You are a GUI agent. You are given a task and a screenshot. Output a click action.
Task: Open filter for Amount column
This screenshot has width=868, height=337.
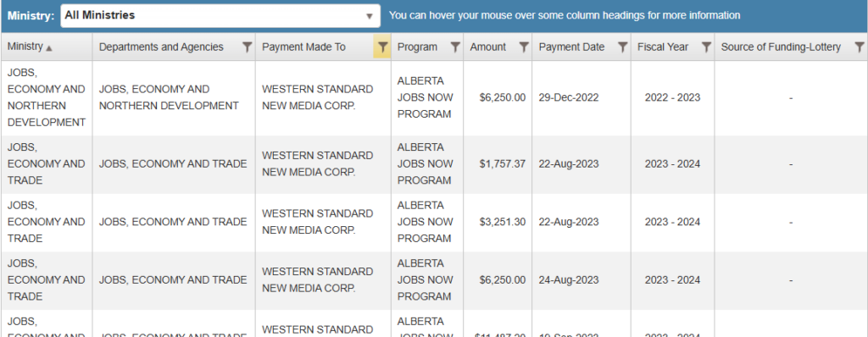(x=524, y=47)
